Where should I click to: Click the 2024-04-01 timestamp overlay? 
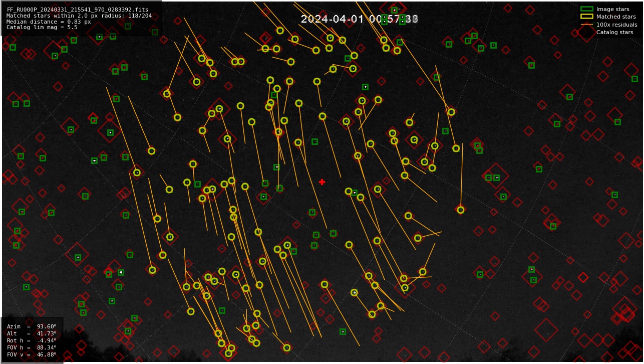[359, 19]
